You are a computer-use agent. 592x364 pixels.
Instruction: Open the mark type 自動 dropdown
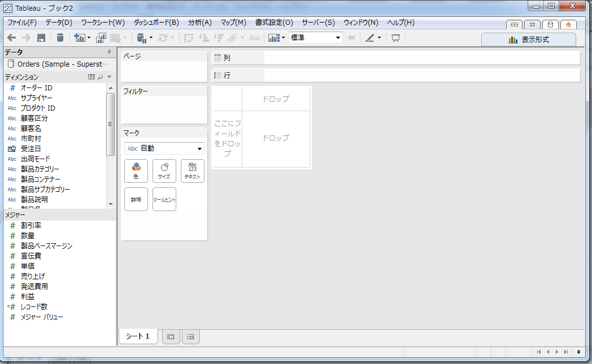pyautogui.click(x=164, y=148)
